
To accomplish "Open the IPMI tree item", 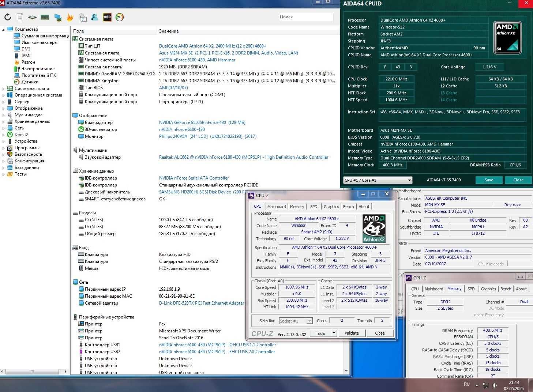I will pyautogui.click(x=26, y=56).
